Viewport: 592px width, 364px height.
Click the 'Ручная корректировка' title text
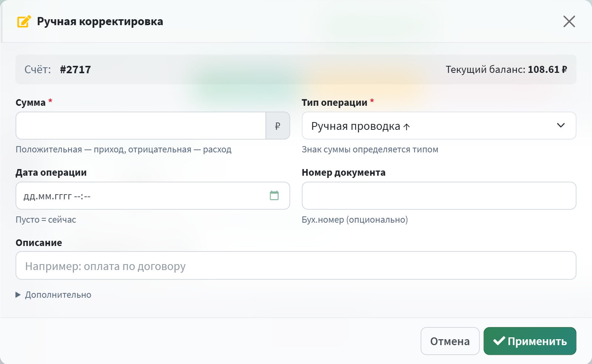point(100,21)
